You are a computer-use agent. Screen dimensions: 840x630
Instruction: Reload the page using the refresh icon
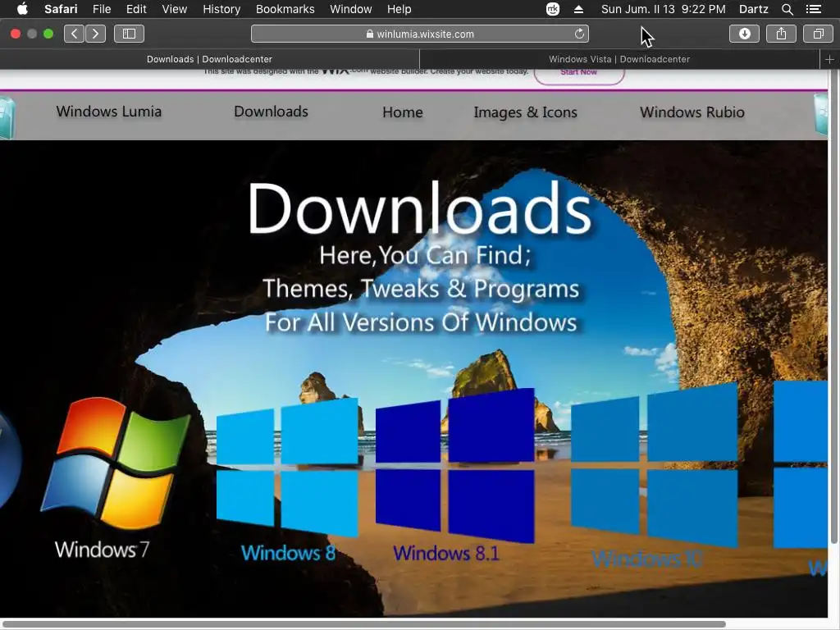[579, 34]
